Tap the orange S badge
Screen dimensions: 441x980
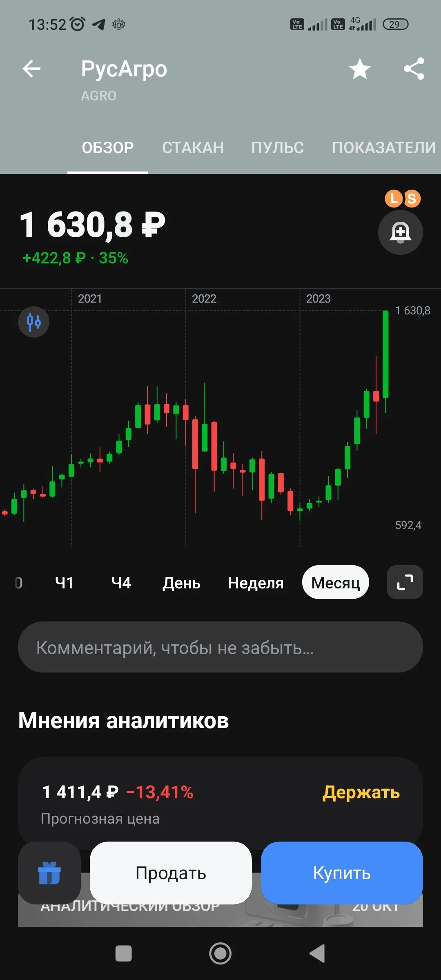pos(412,199)
